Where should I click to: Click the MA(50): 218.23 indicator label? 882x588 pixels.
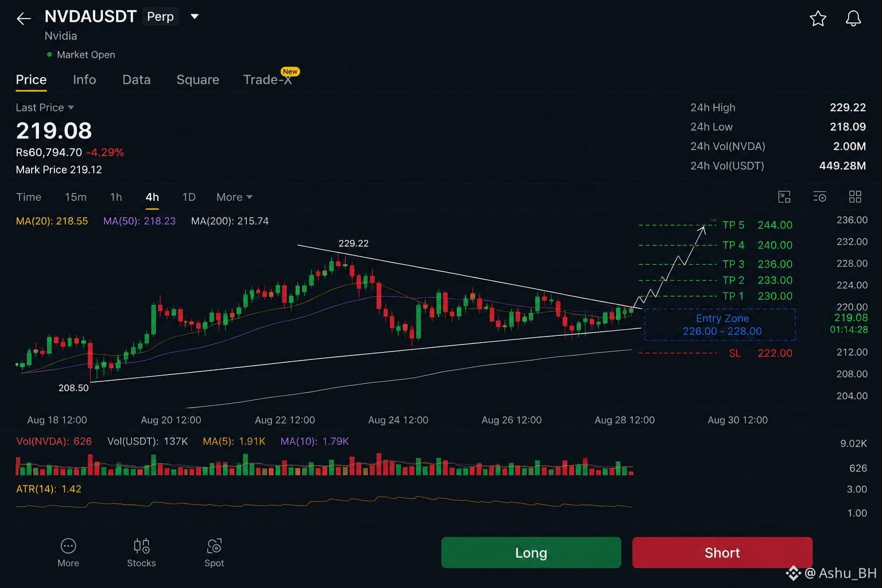(x=140, y=221)
